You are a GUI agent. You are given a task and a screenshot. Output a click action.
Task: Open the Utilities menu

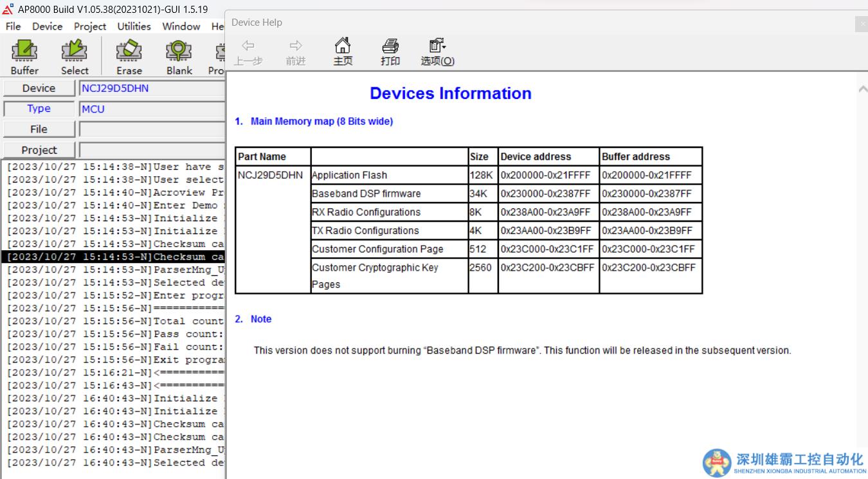point(134,26)
